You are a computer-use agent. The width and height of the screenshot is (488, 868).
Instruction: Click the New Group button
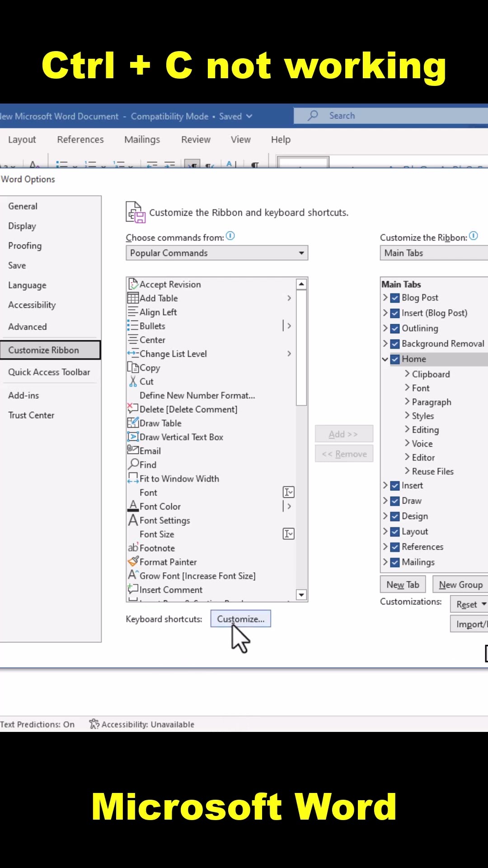(460, 585)
